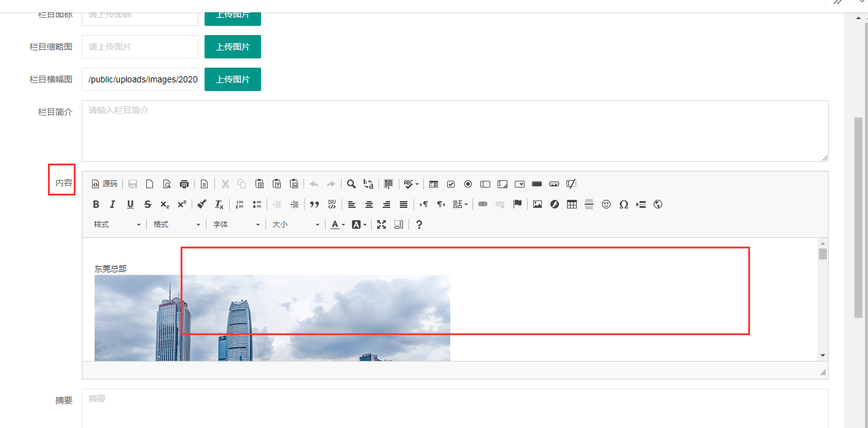Create a Div container via DIV icon
This screenshot has height=428, width=868.
(x=332, y=204)
